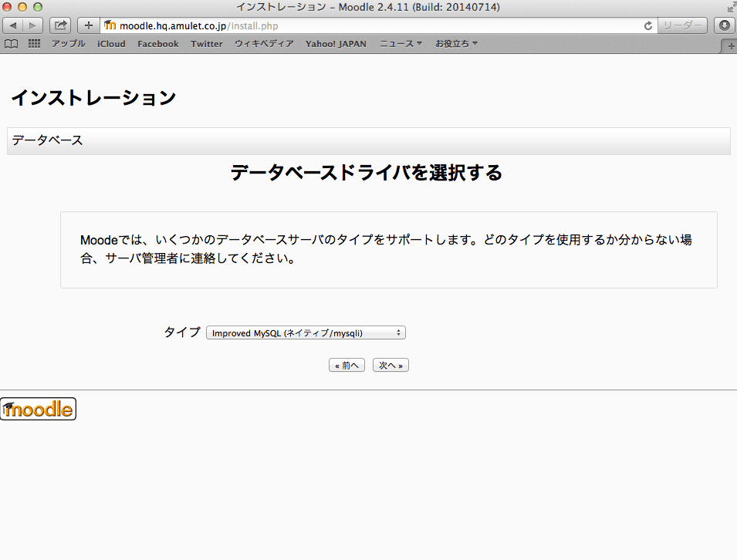Zoom the window with the green button

(x=38, y=7)
